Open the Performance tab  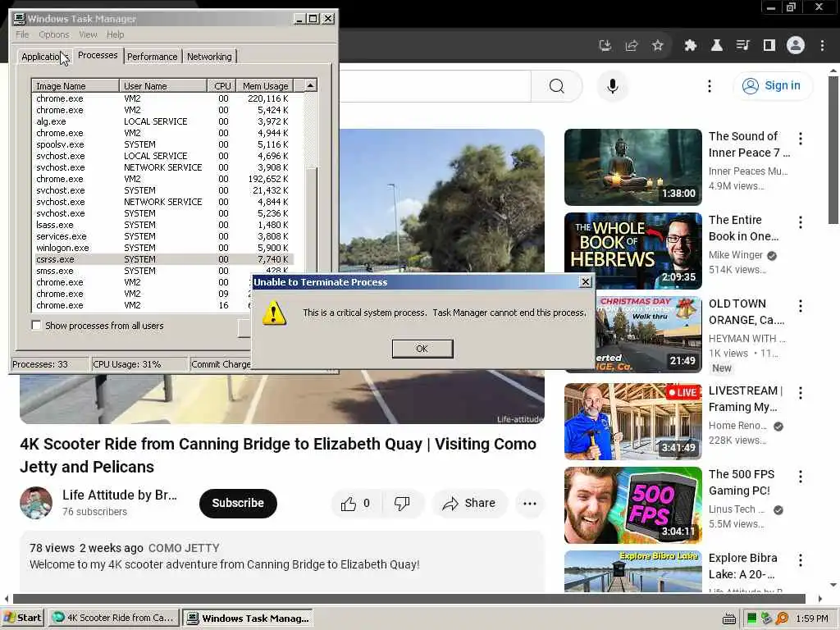[x=152, y=57]
